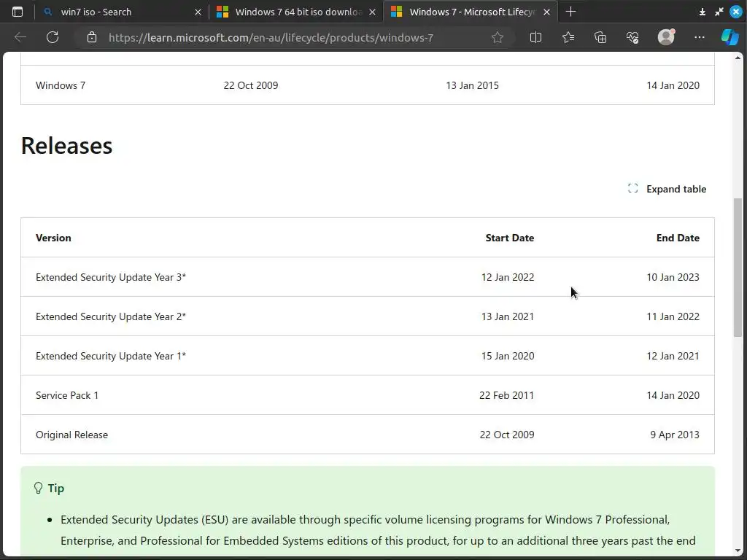747x560 pixels.
Task: Open the tab actions menu icon
Action: [x=18, y=12]
